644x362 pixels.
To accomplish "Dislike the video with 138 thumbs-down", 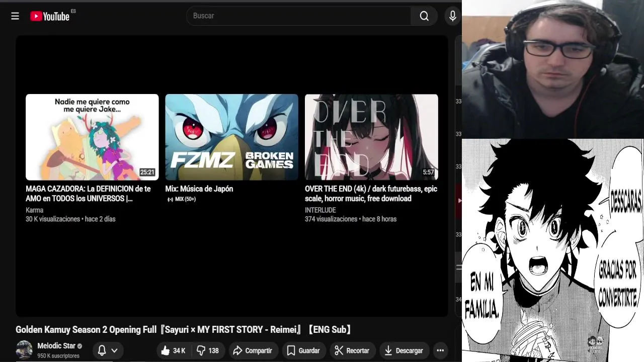I will point(207,350).
